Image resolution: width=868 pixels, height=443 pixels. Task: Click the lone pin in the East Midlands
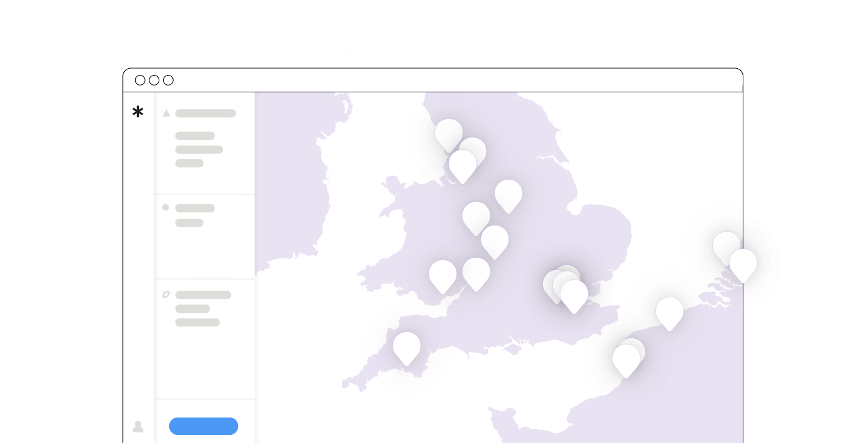508,196
